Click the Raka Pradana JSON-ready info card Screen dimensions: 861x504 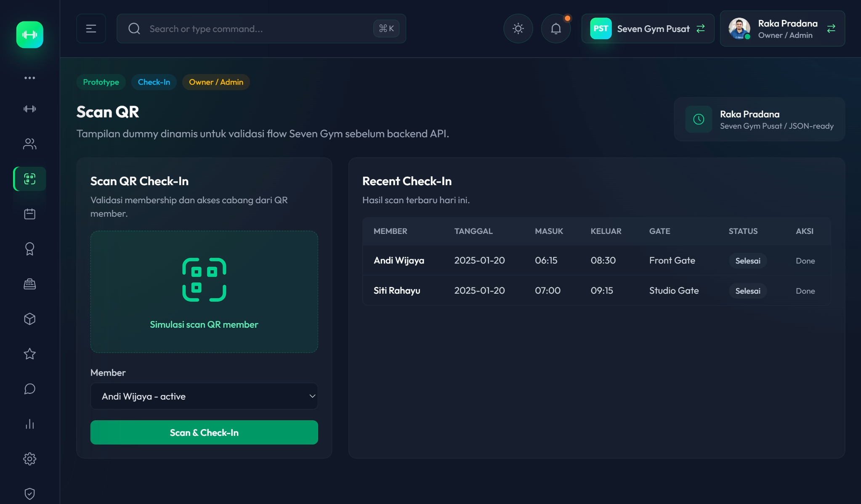click(x=759, y=119)
